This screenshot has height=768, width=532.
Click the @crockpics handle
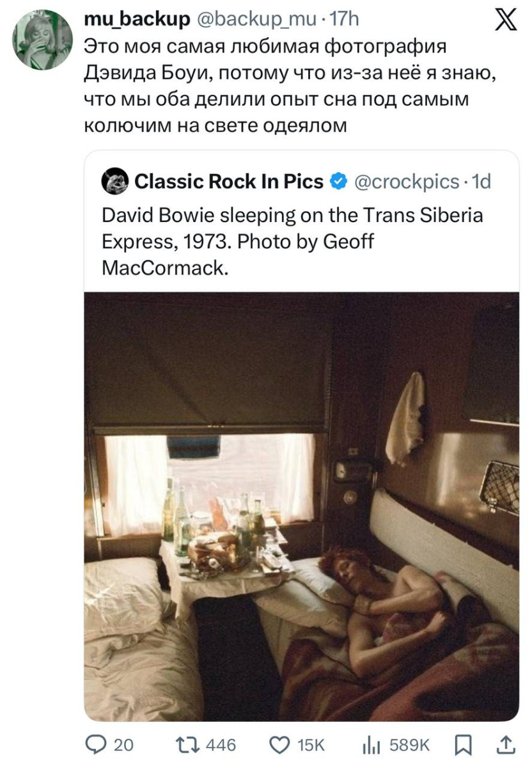tap(407, 182)
